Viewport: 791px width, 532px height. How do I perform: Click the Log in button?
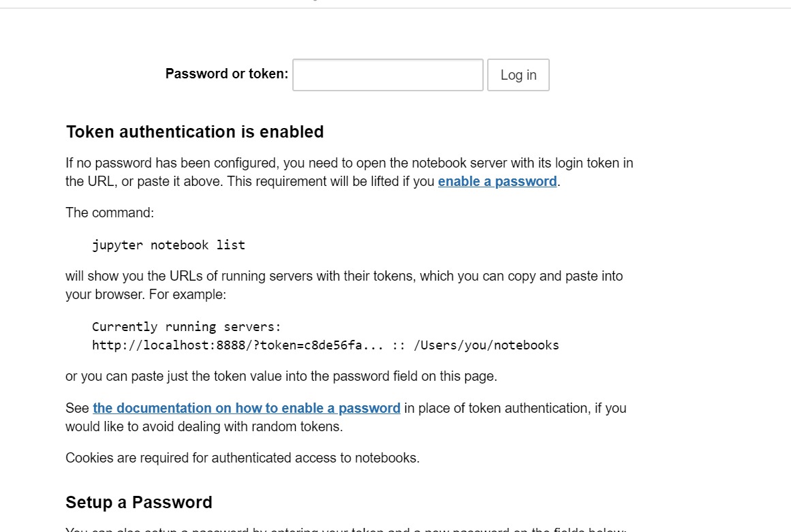tap(518, 75)
